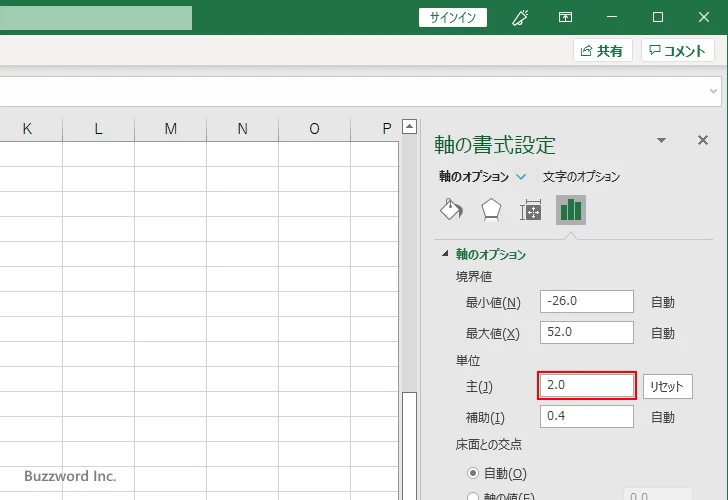Click the サインイン button

(x=453, y=18)
